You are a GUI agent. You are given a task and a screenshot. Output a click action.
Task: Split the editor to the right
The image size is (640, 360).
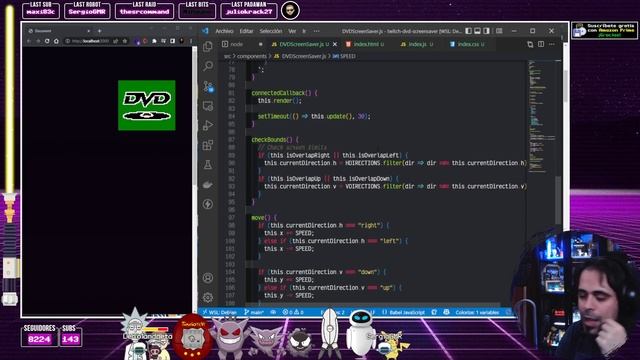pyautogui.click(x=541, y=44)
